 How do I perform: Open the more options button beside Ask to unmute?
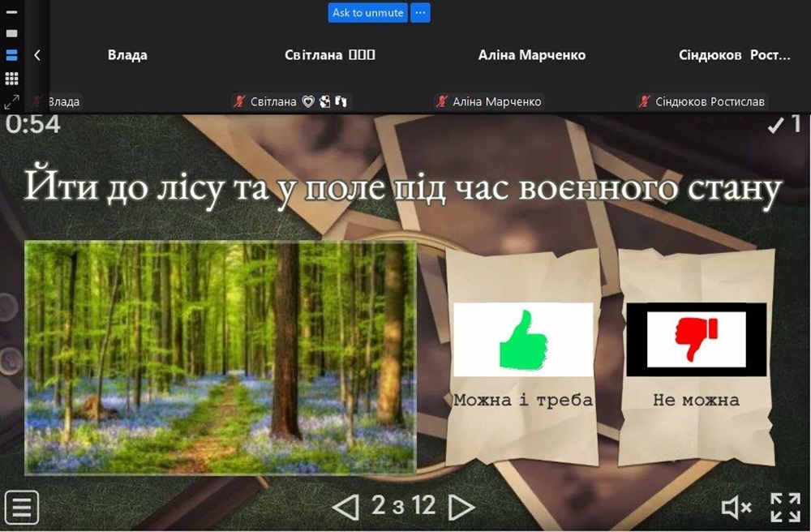click(420, 13)
